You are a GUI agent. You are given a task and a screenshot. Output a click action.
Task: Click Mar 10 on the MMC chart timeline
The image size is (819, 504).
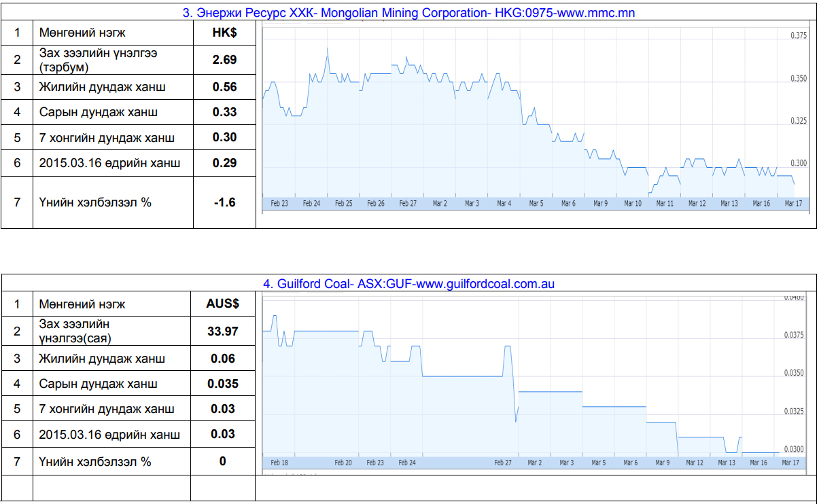633,203
